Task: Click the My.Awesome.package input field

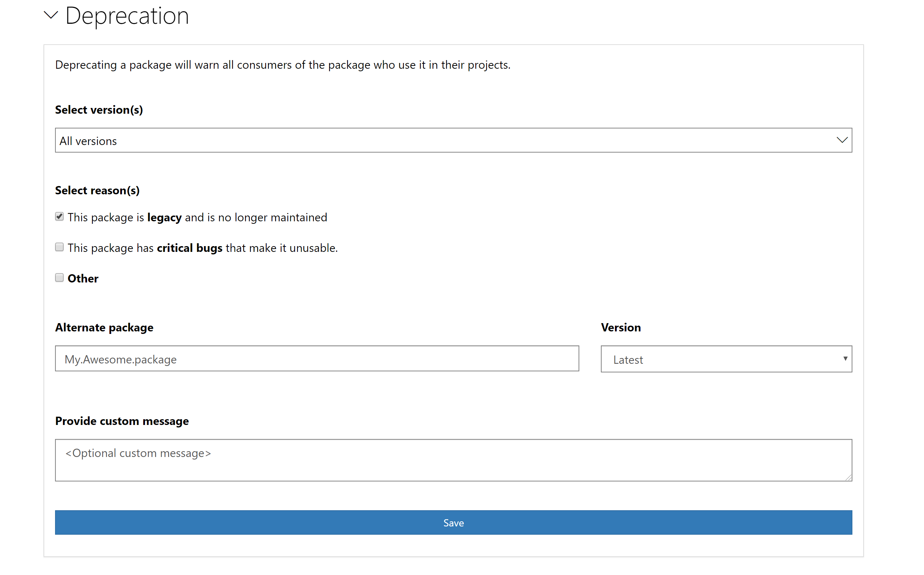Action: pyautogui.click(x=317, y=358)
